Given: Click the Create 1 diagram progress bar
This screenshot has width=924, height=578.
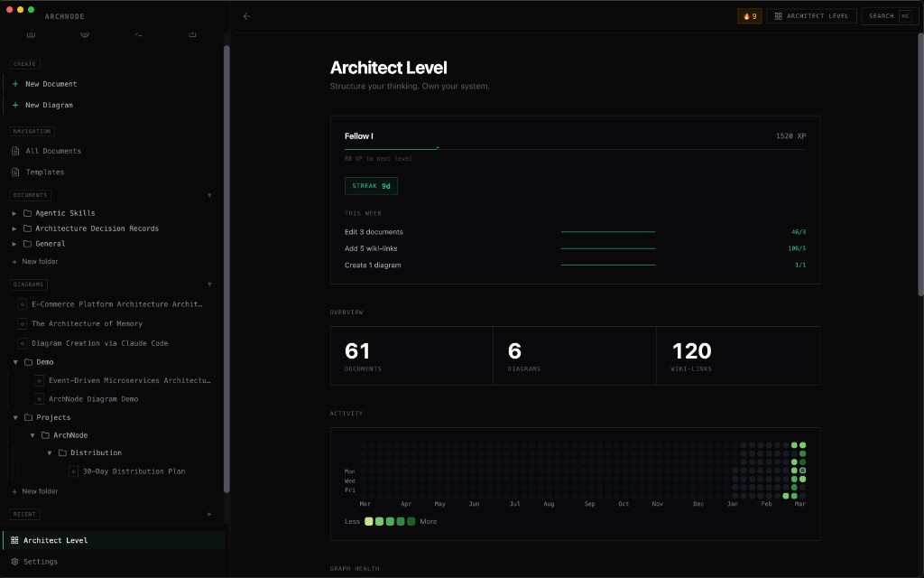Looking at the screenshot, I should 608,265.
